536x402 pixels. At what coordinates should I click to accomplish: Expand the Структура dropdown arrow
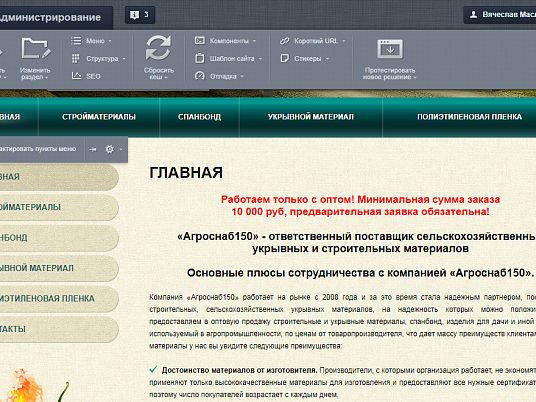tap(124, 59)
